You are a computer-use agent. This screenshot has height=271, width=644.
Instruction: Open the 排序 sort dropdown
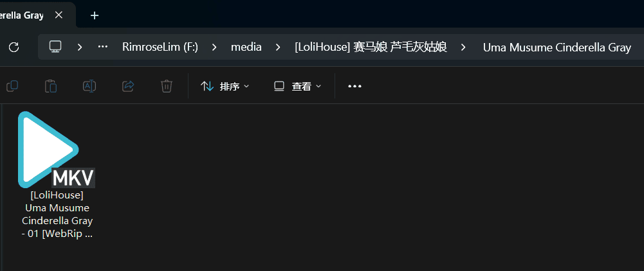[x=225, y=87]
